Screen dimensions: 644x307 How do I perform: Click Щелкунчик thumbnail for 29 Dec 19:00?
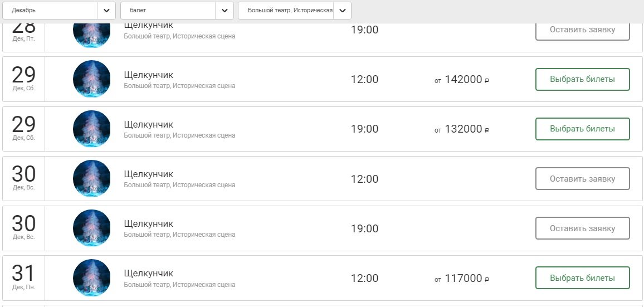[x=92, y=129]
